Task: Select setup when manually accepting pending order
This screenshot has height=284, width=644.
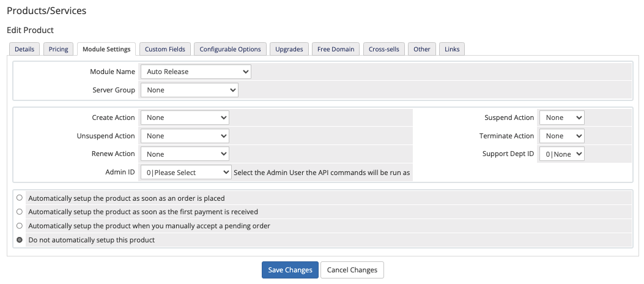Action: click(x=20, y=226)
